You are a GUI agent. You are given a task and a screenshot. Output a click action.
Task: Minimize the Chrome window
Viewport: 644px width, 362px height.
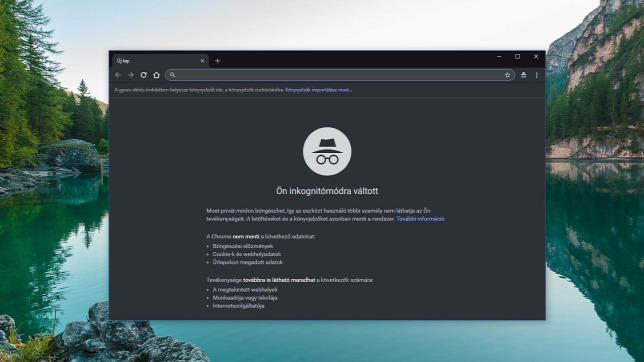click(499, 57)
